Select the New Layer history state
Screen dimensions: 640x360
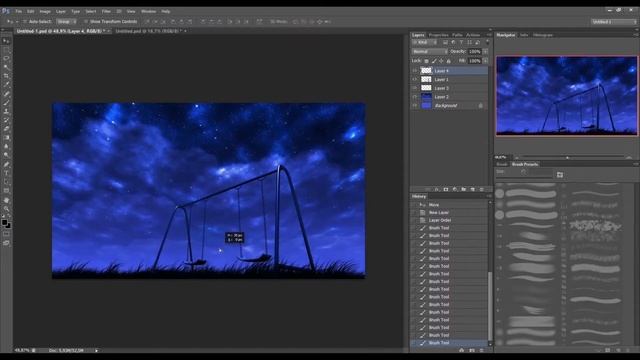[449, 213]
